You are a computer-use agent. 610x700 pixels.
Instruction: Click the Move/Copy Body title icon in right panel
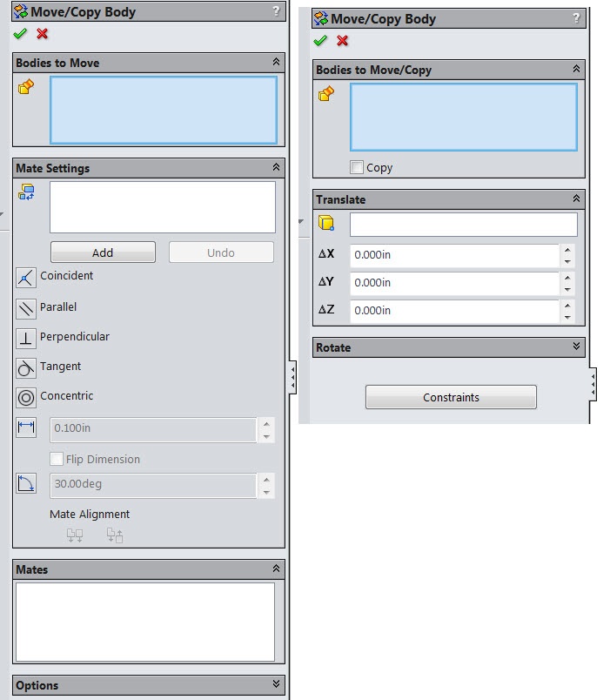pyautogui.click(x=321, y=19)
